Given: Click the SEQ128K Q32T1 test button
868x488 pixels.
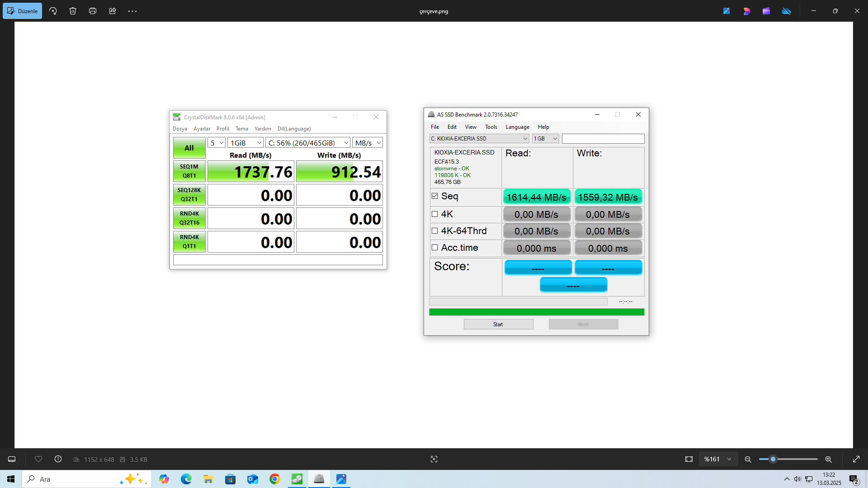Looking at the screenshot, I should (189, 195).
